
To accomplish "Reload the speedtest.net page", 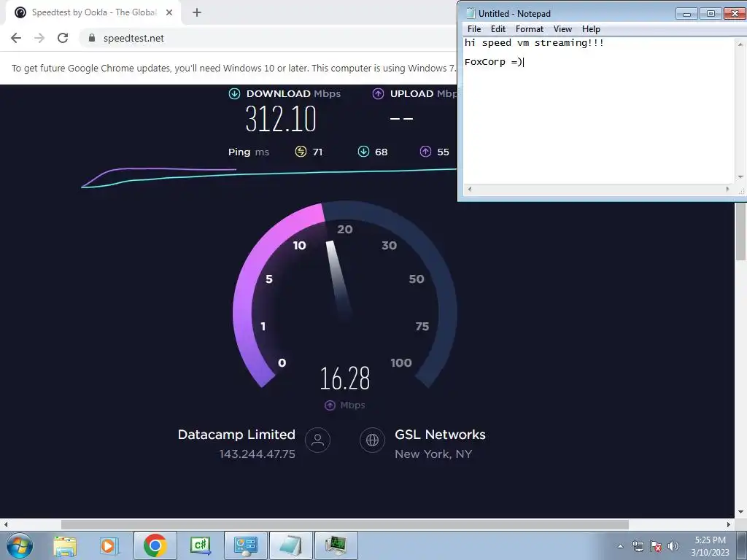I will [x=63, y=38].
